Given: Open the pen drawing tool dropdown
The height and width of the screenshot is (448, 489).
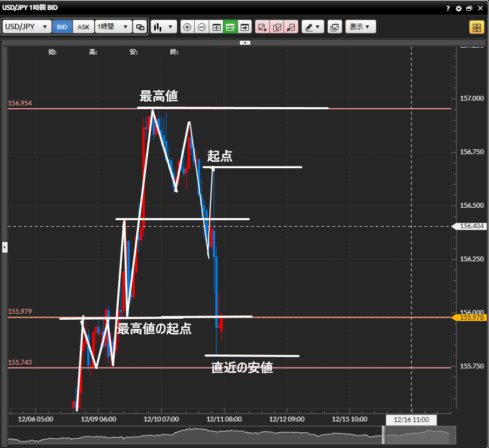Looking at the screenshot, I should click(x=313, y=27).
